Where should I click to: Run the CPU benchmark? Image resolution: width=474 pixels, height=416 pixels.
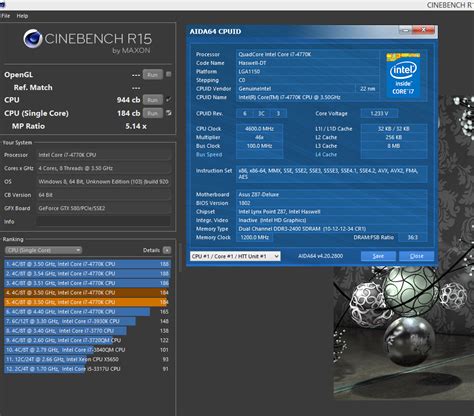coord(153,100)
